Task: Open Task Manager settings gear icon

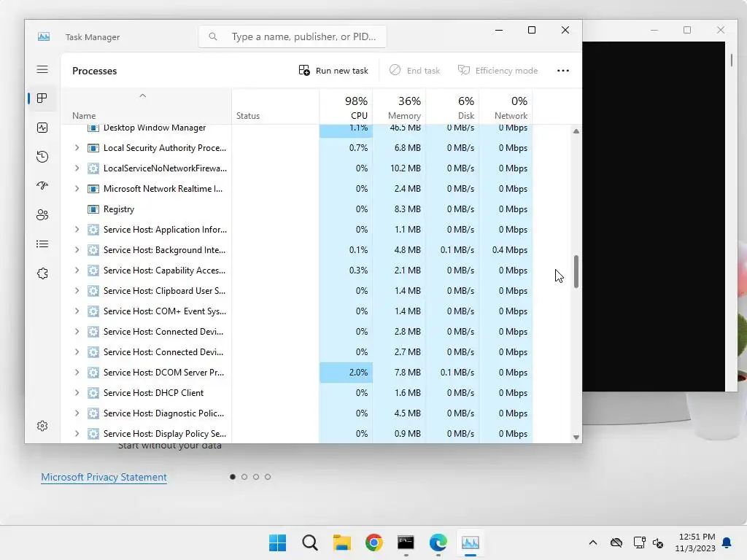Action: 42,426
